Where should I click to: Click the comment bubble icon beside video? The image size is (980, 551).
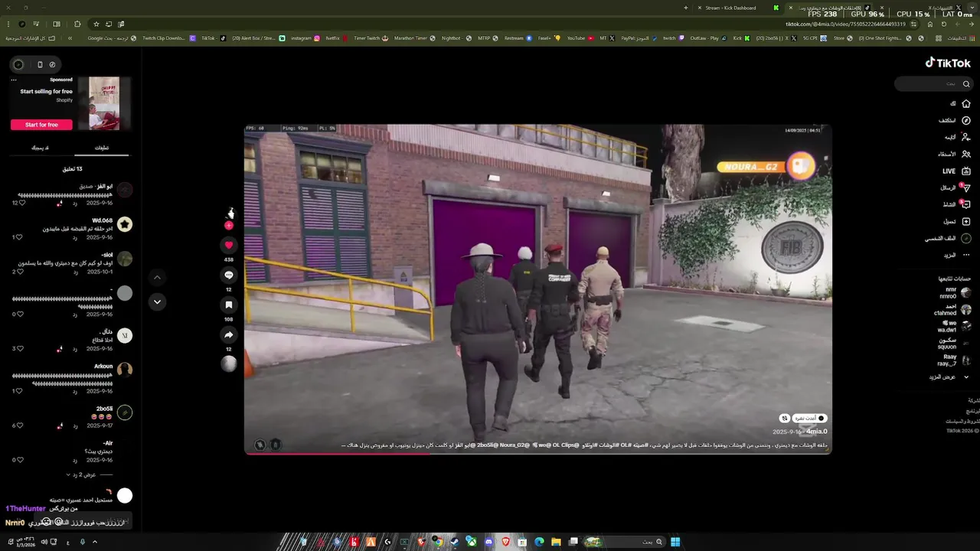click(228, 275)
